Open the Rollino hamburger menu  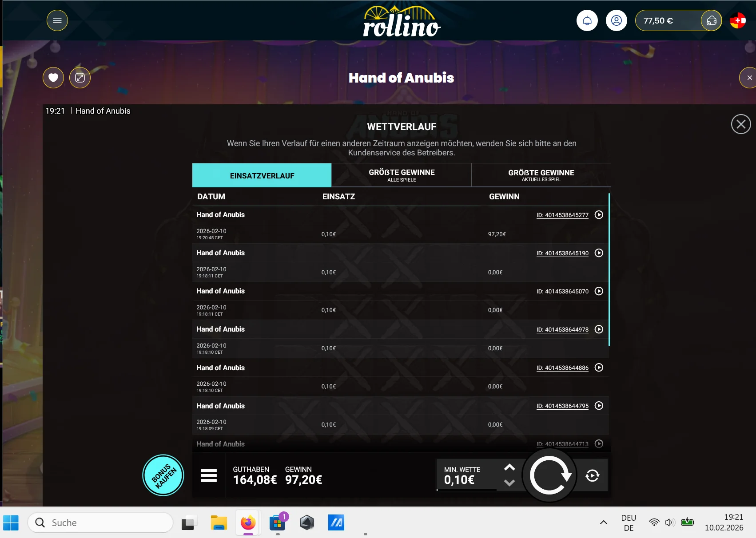click(x=57, y=20)
